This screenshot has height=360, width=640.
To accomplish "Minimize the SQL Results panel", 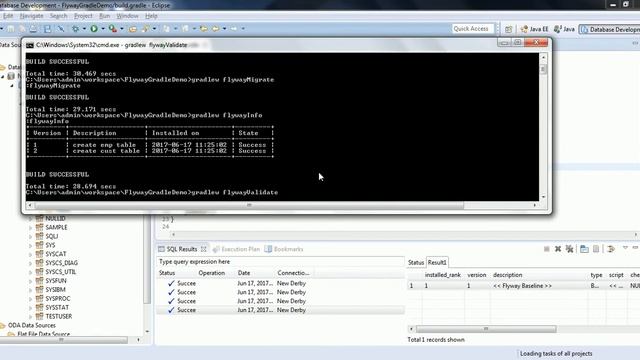I will [x=635, y=248].
